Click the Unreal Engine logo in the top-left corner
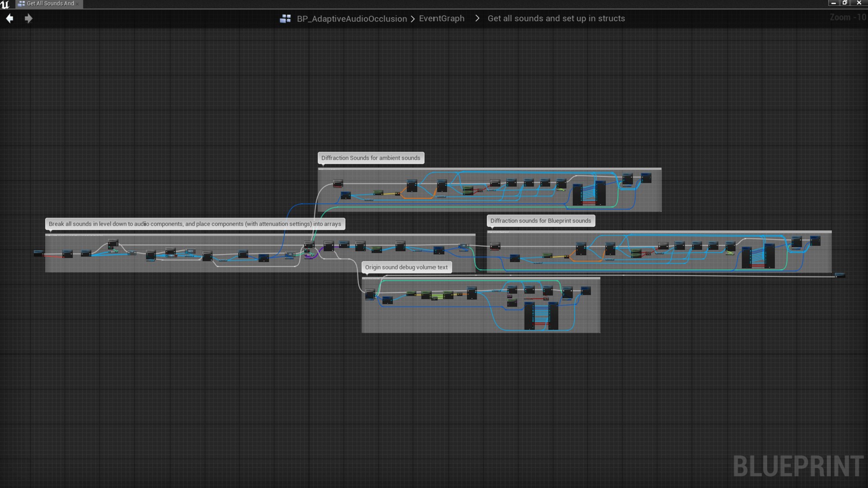Screen dimensions: 868x488 click(x=6, y=4)
